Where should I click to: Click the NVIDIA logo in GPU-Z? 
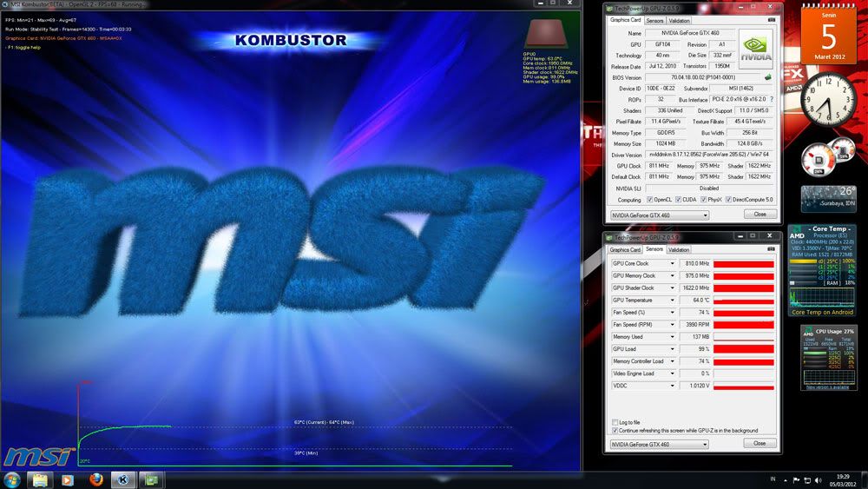pyautogui.click(x=755, y=50)
